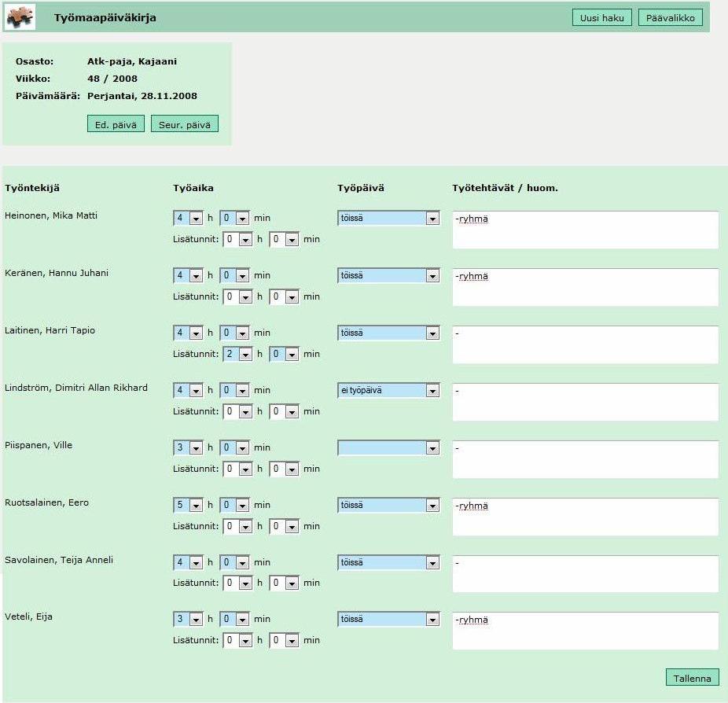Click the 'Työtehtävät / huom.' column header
728x703 pixels.
point(506,188)
